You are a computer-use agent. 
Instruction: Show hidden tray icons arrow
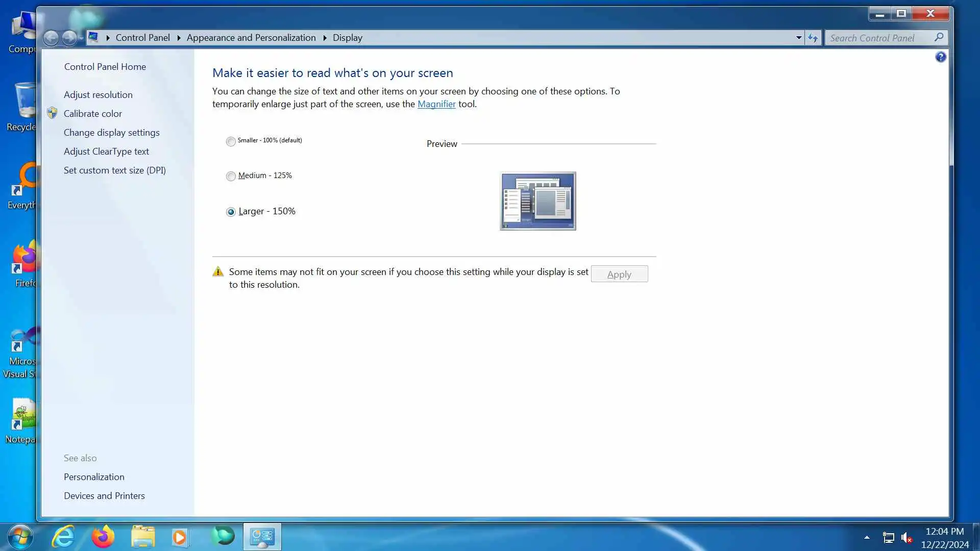(x=867, y=537)
